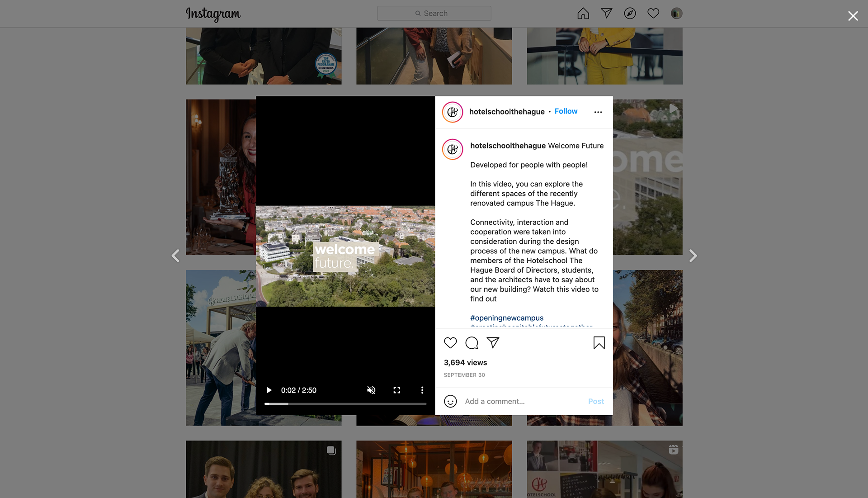Open post options three-dot menu

click(x=598, y=112)
